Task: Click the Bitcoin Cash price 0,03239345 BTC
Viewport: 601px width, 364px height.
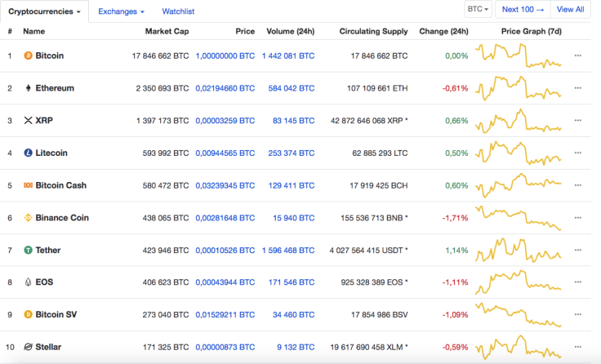Action: 225,185
